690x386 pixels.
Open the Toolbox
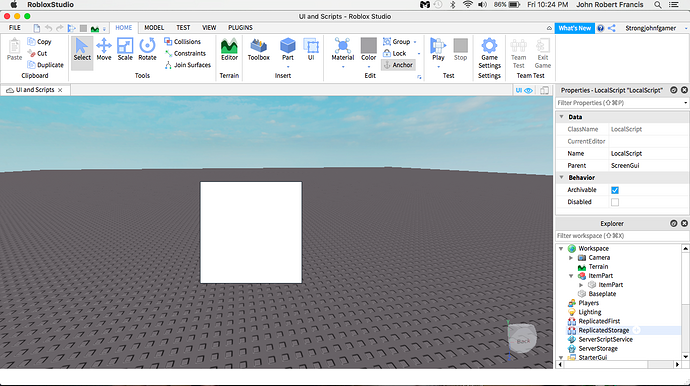(259, 49)
